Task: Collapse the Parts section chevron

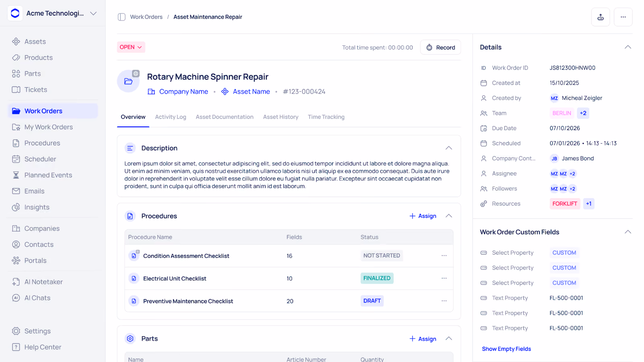Action: tap(449, 339)
